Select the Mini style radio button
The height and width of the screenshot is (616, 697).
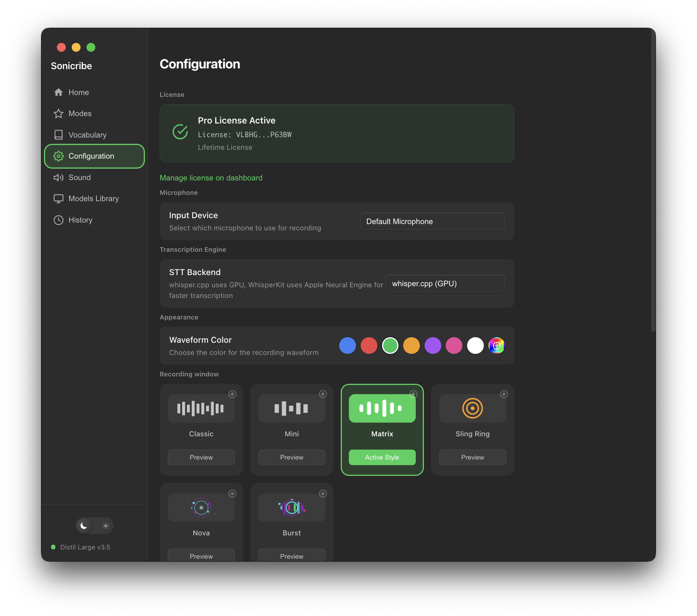pyautogui.click(x=323, y=394)
